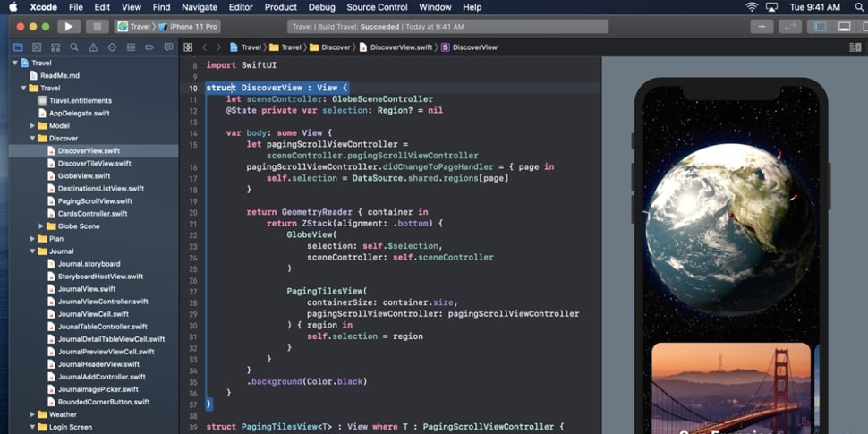Screen dimensions: 868x434
Task: Open DiscoverTileView.swift
Action: pyautogui.click(x=93, y=163)
